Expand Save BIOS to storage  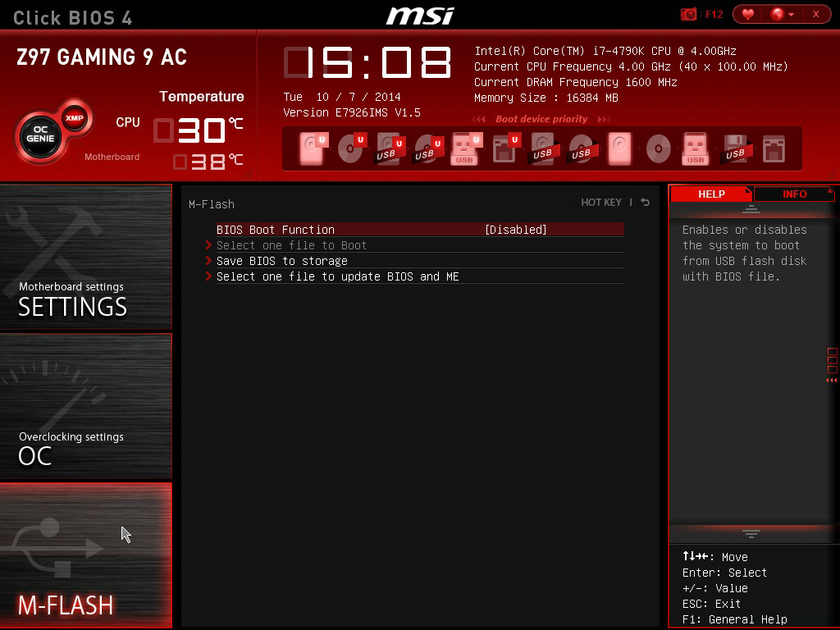tap(281, 261)
